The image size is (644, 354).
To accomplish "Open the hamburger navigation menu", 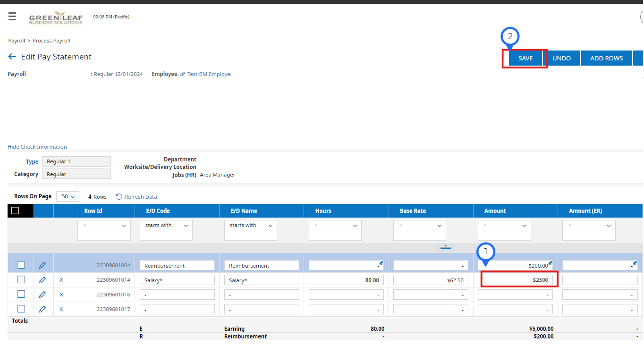I will coord(12,17).
